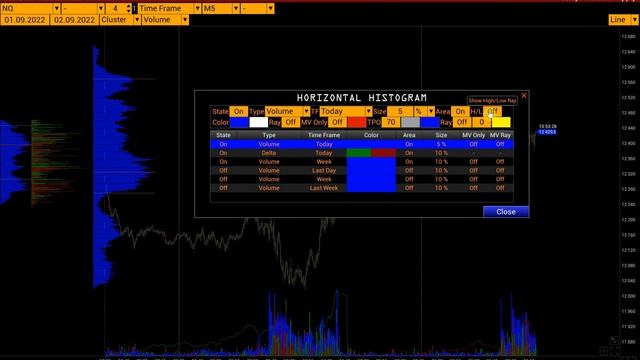
Task: Toggle the MV Only Off button
Action: click(337, 122)
